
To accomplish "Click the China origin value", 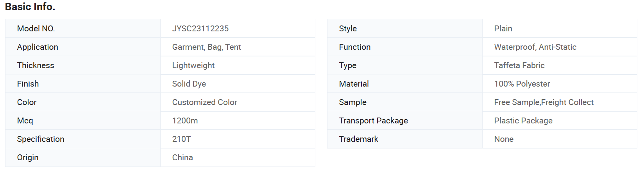I will (x=182, y=158).
